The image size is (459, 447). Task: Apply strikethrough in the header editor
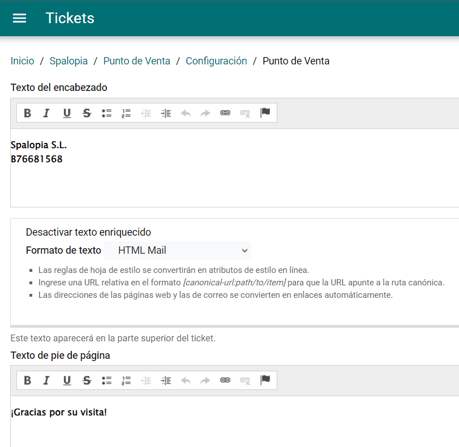point(87,113)
